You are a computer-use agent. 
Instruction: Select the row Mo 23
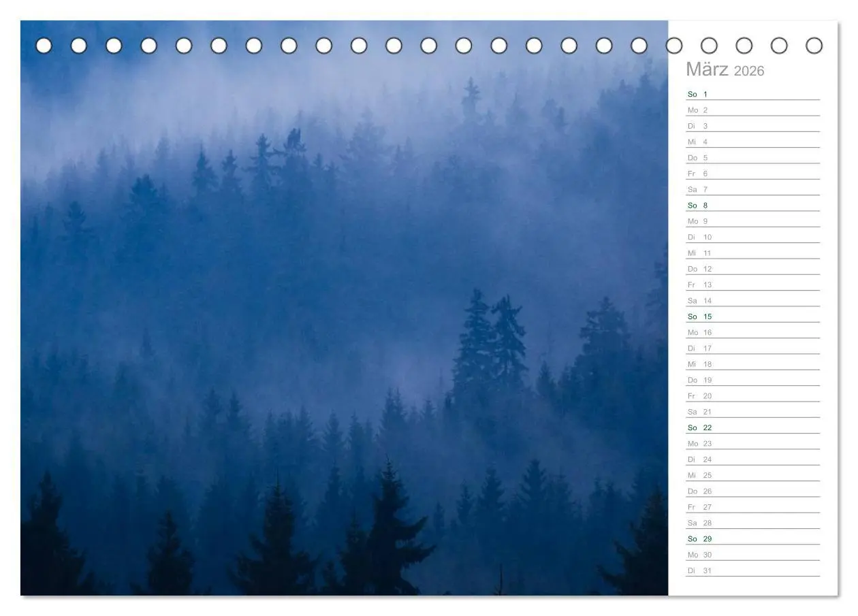(752, 444)
